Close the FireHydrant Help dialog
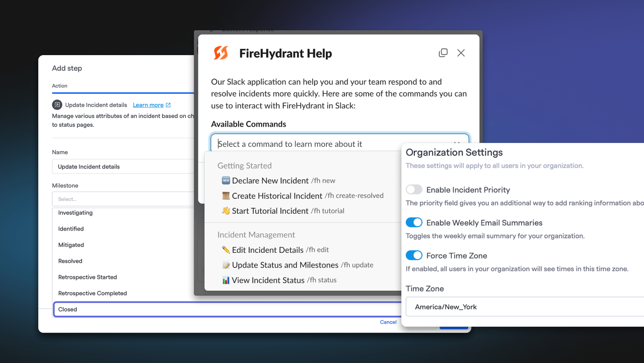 (461, 53)
